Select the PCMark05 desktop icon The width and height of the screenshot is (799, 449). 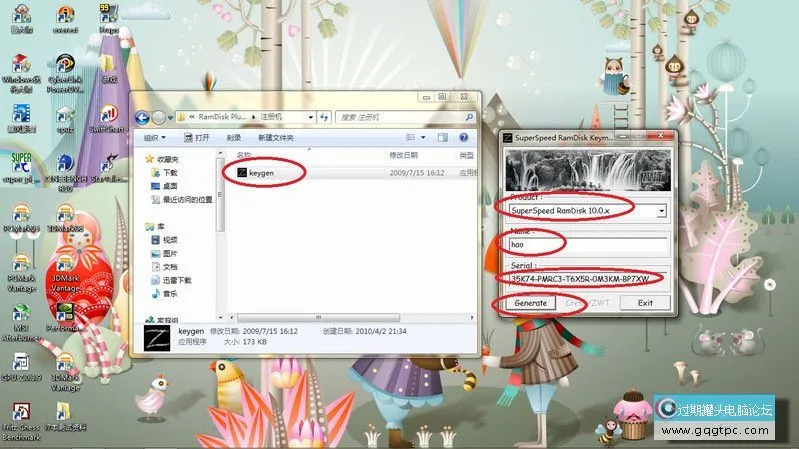click(21, 218)
